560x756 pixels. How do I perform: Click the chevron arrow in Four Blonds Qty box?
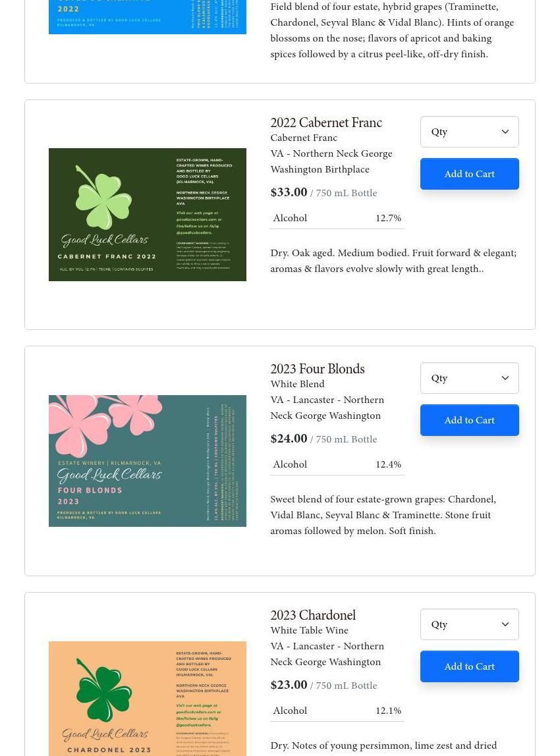505,378
